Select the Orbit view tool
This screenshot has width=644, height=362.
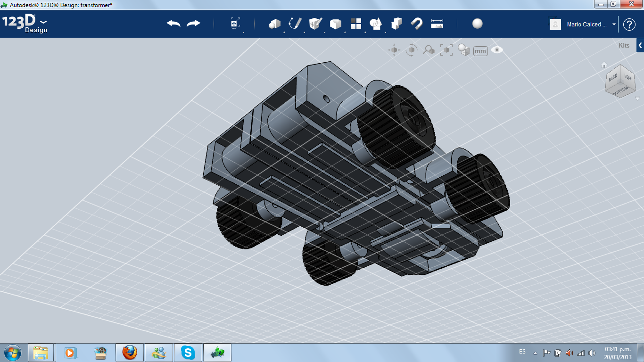point(412,50)
